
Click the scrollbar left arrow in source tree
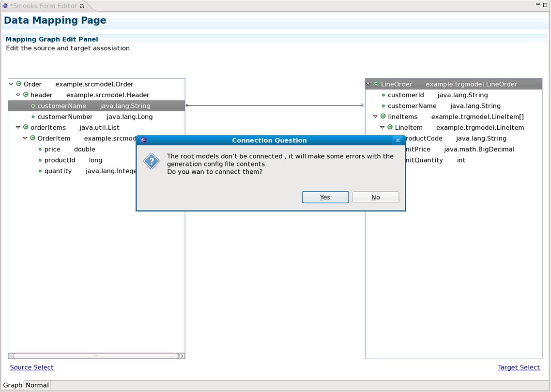[x=11, y=356]
